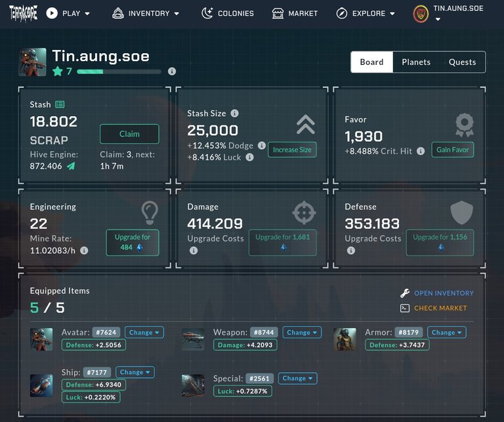
Task: Click the Armor #8179 thumbnail
Action: click(345, 339)
